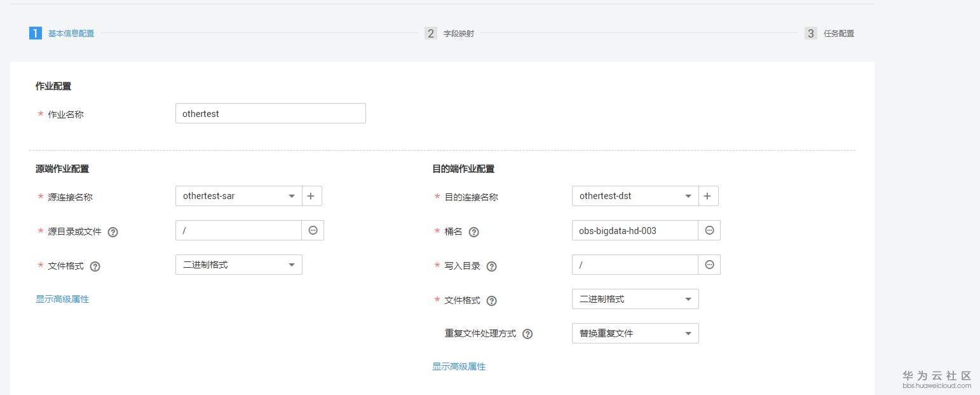Image resolution: width=980 pixels, height=395 pixels.
Task: Show source advanced attributes link
Action: [62, 299]
